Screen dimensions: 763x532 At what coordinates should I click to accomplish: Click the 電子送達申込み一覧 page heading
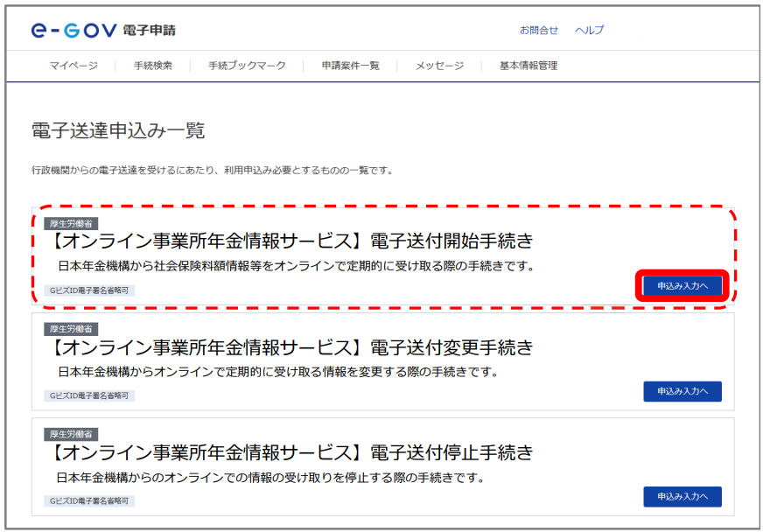click(x=118, y=131)
